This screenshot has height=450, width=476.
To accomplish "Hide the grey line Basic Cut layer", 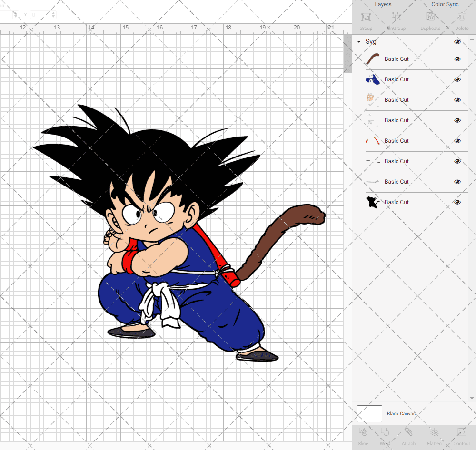I will click(x=457, y=182).
